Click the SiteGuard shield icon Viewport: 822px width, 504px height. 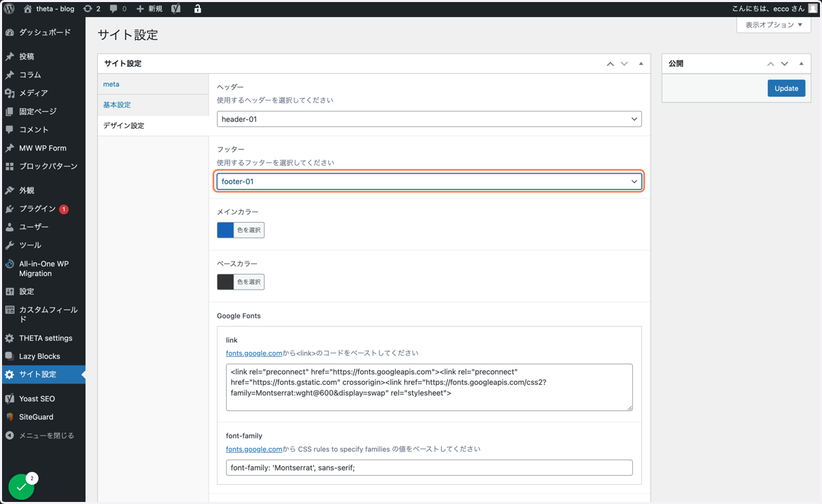coord(10,417)
